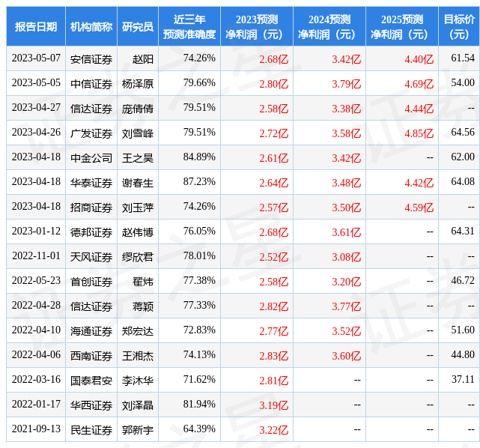The image size is (480, 448).
Task: Click 2023 forecast 2.52亿
Action: 274,257
